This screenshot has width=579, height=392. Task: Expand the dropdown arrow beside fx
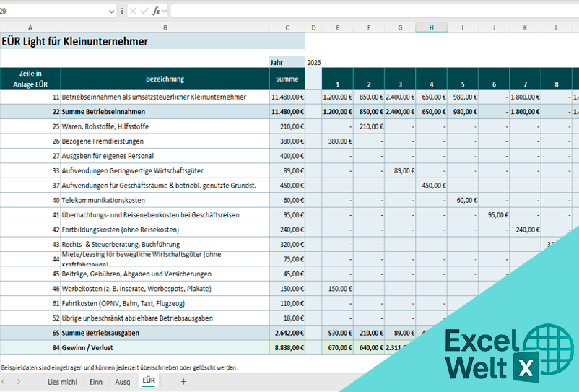165,12
